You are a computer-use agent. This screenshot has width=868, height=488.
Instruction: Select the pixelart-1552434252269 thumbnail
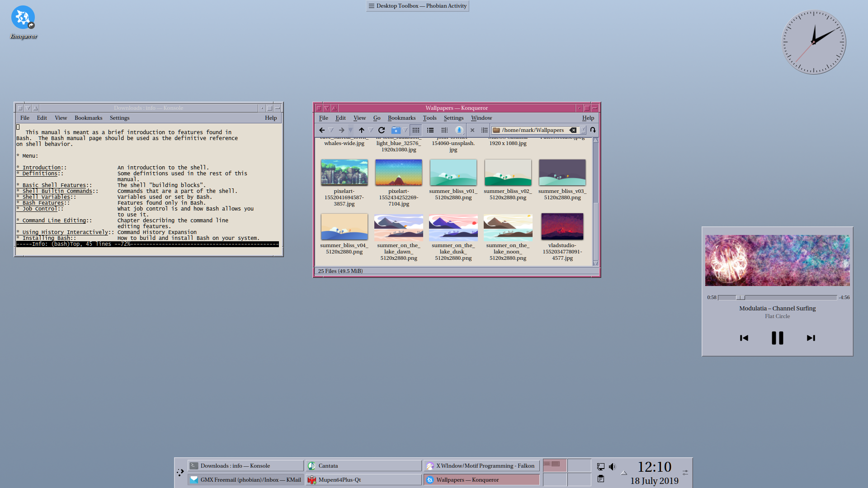399,172
